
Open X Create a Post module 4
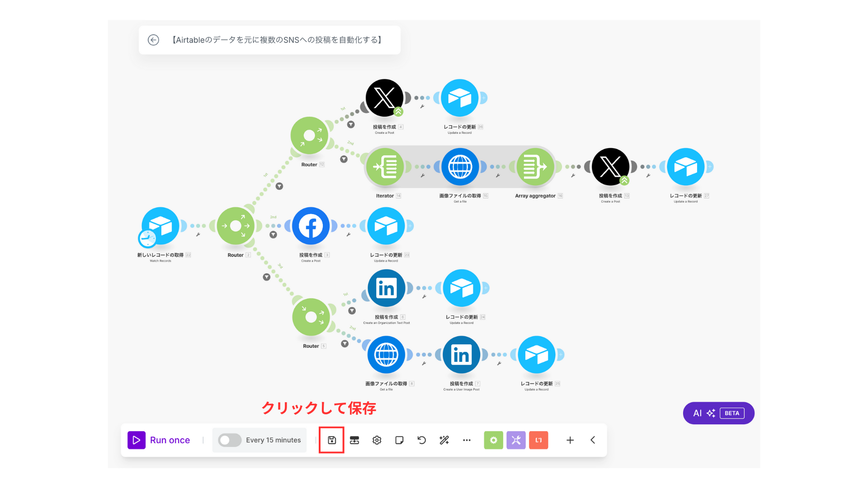click(x=385, y=98)
